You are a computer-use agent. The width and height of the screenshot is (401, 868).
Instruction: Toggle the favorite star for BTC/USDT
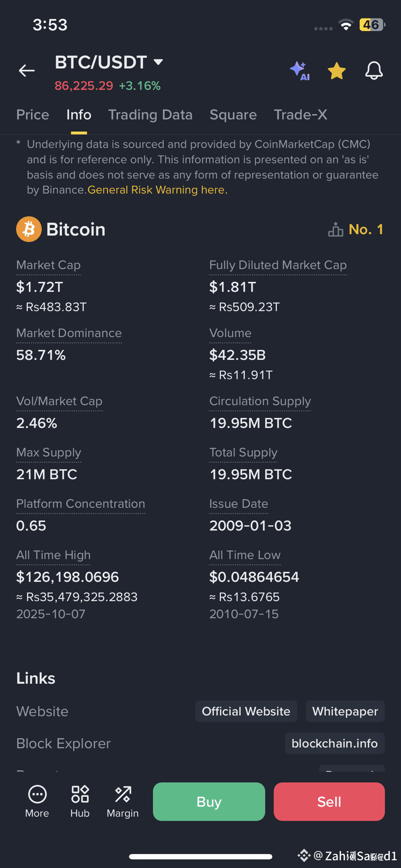(x=337, y=71)
